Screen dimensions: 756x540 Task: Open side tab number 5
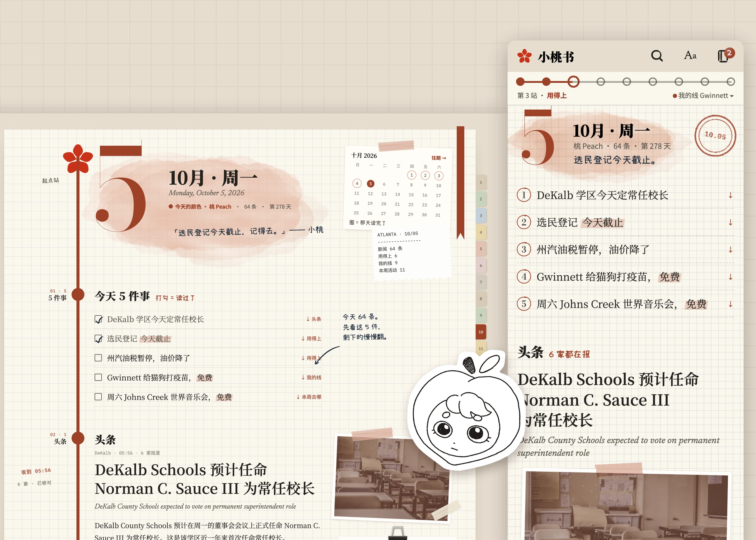(x=481, y=249)
